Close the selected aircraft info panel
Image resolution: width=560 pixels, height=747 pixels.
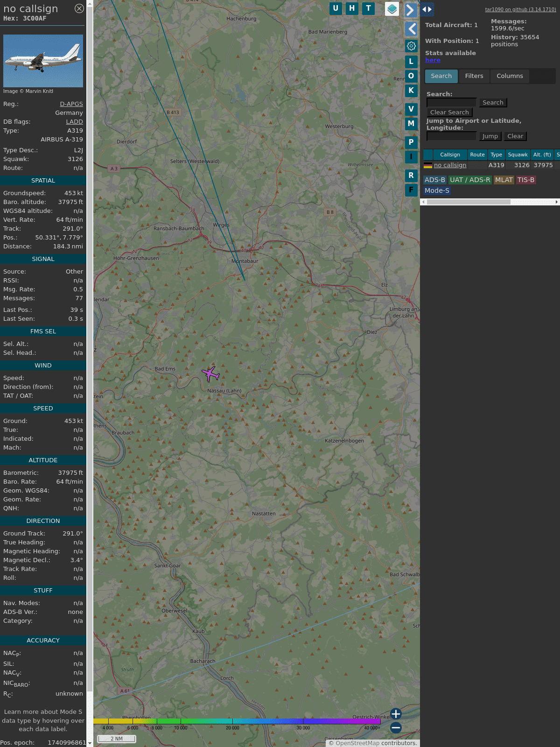79,8
